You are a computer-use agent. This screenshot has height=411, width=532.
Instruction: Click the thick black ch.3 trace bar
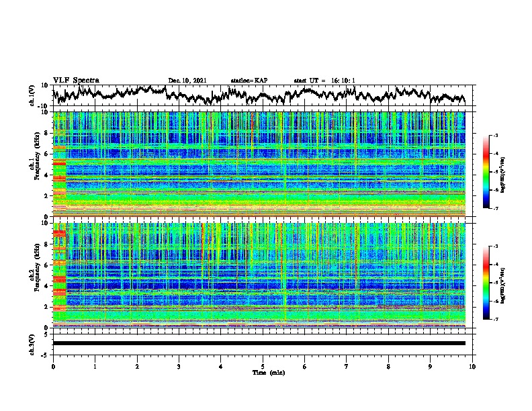click(259, 343)
